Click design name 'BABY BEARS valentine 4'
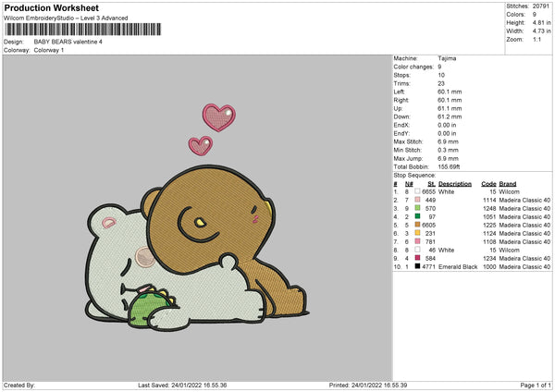The width and height of the screenshot is (555, 392). (68, 42)
